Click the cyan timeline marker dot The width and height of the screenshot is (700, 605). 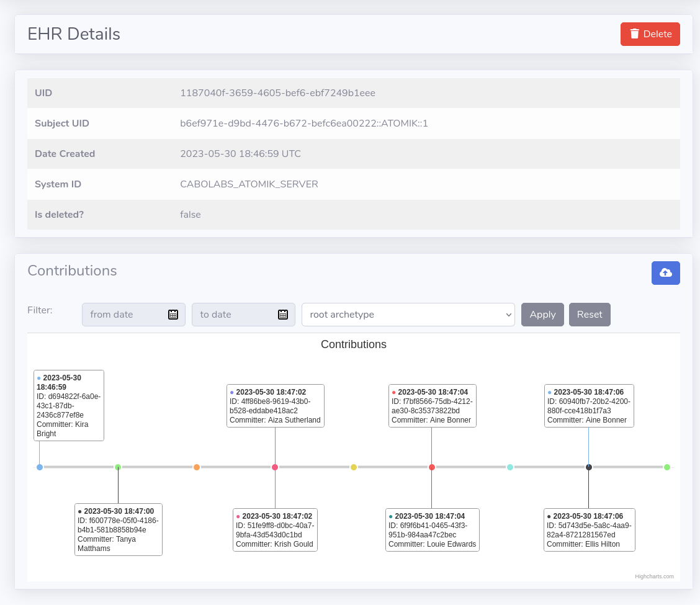pyautogui.click(x=510, y=467)
